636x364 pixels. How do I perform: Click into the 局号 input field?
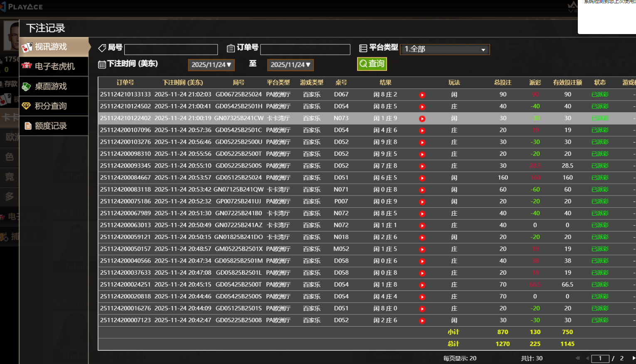[171, 50]
